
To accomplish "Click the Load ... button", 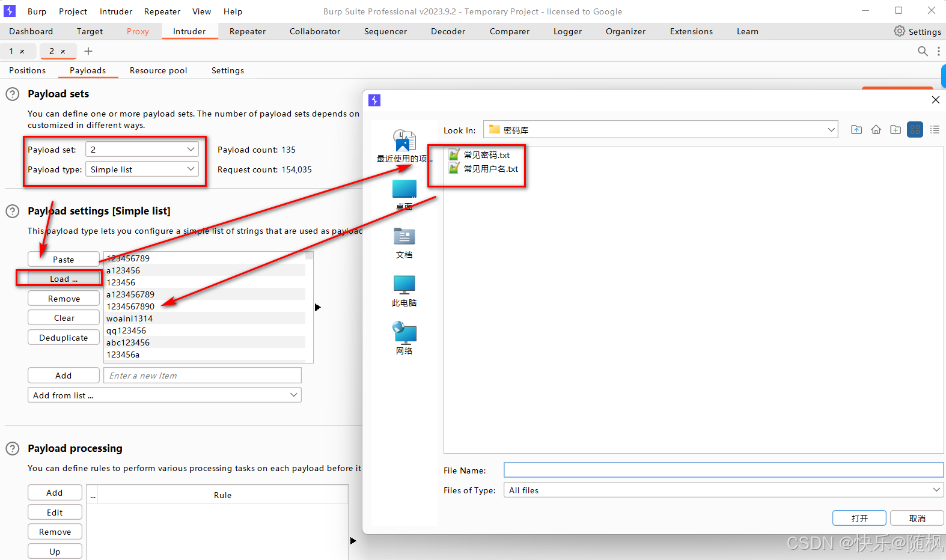I will 64,278.
